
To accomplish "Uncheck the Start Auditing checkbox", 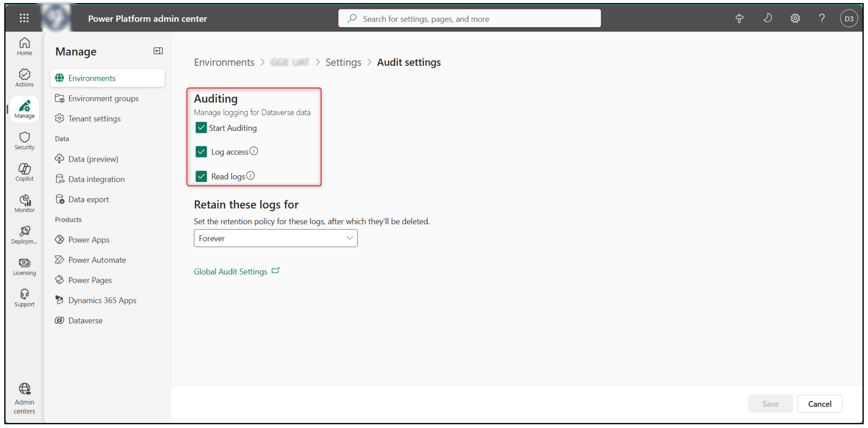I will (201, 128).
